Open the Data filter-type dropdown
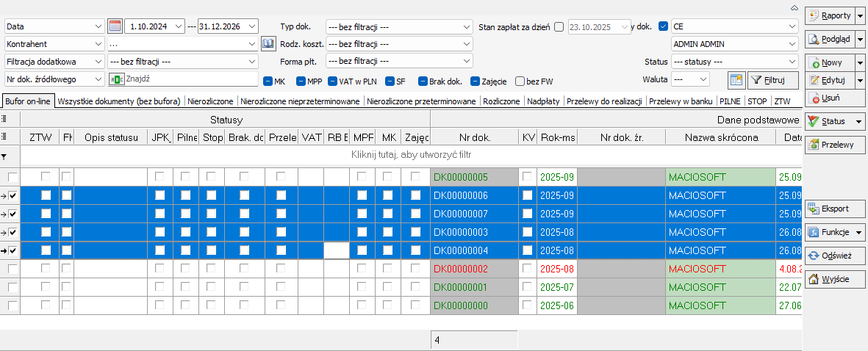The image size is (868, 351). pos(54,26)
